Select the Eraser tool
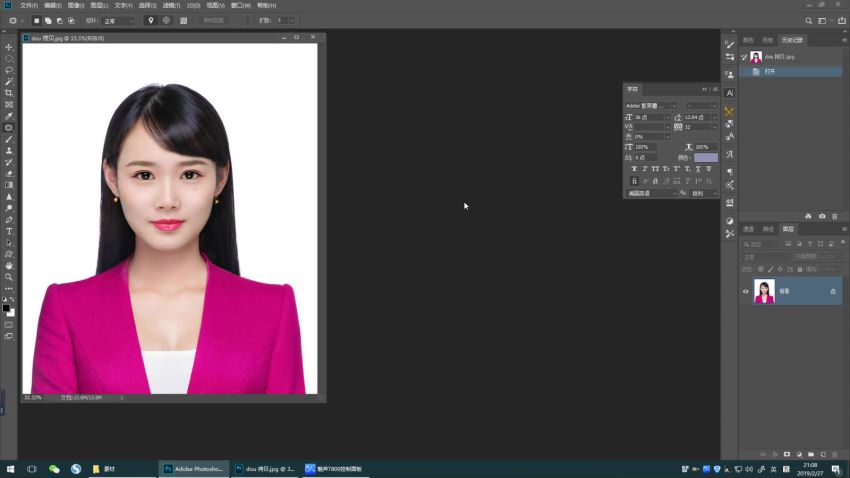Image resolution: width=850 pixels, height=478 pixels. pos(9,174)
